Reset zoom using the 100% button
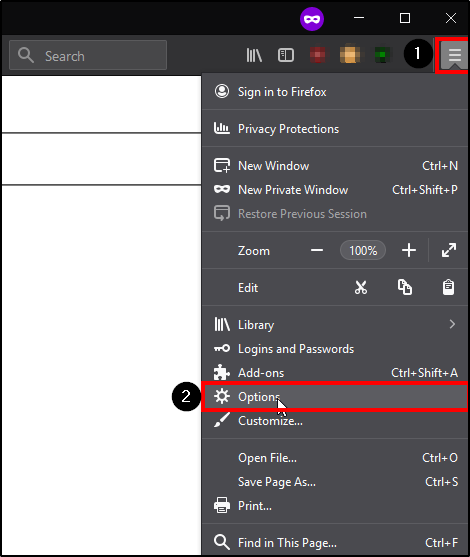The height and width of the screenshot is (557, 470). coord(363,250)
